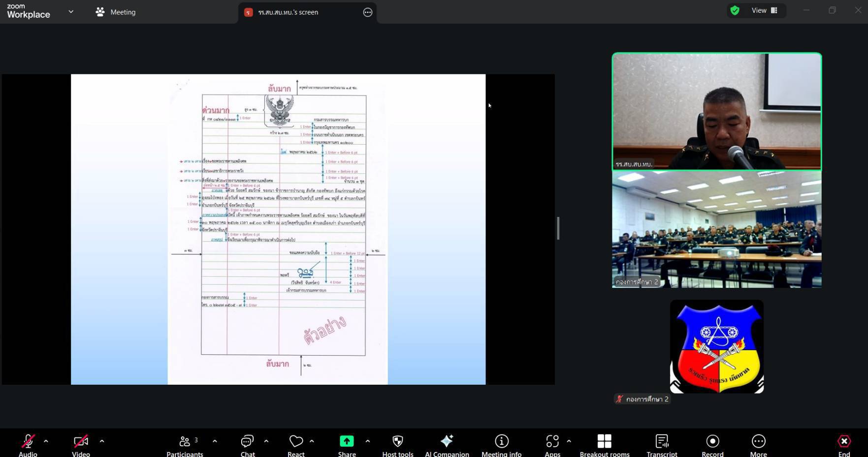Launch the AI Companion
The height and width of the screenshot is (457, 868).
447,442
